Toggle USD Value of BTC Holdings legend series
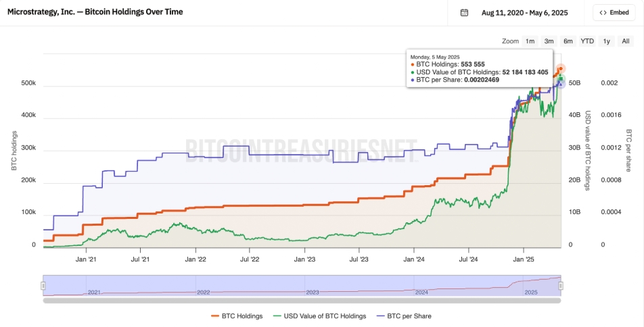The width and height of the screenshot is (644, 327). [x=319, y=316]
